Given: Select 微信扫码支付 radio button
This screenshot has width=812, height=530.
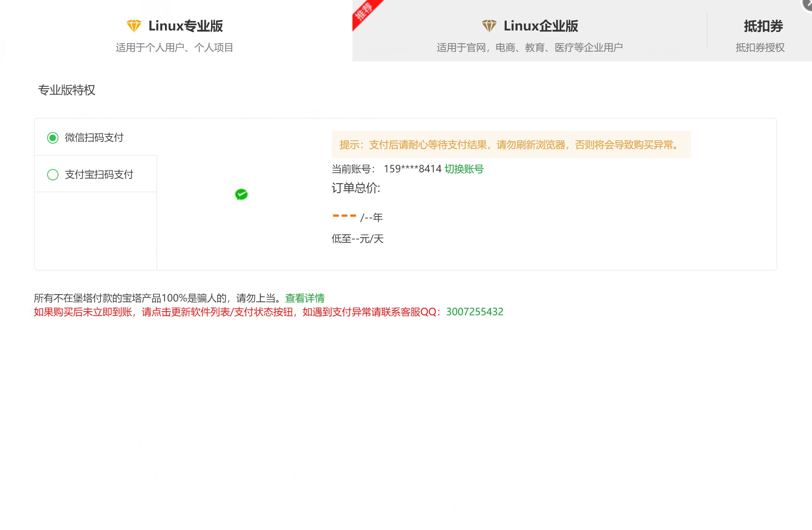Looking at the screenshot, I should (x=53, y=138).
